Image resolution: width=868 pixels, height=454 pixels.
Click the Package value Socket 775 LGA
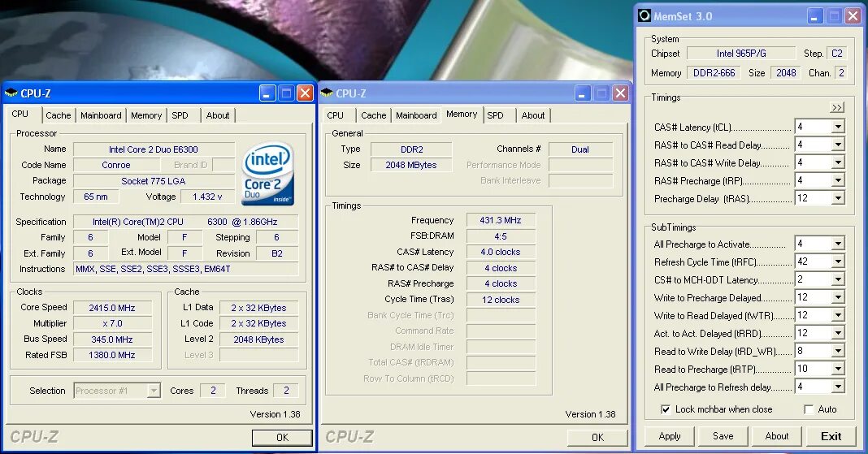[154, 181]
